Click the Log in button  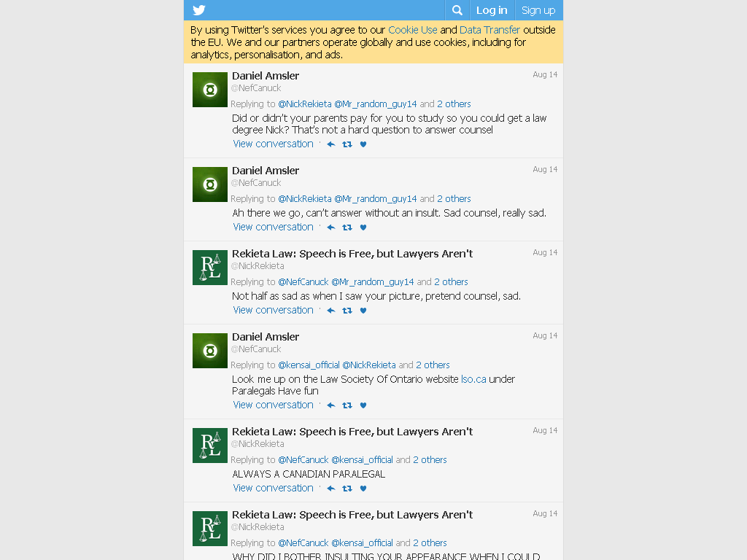pyautogui.click(x=492, y=10)
